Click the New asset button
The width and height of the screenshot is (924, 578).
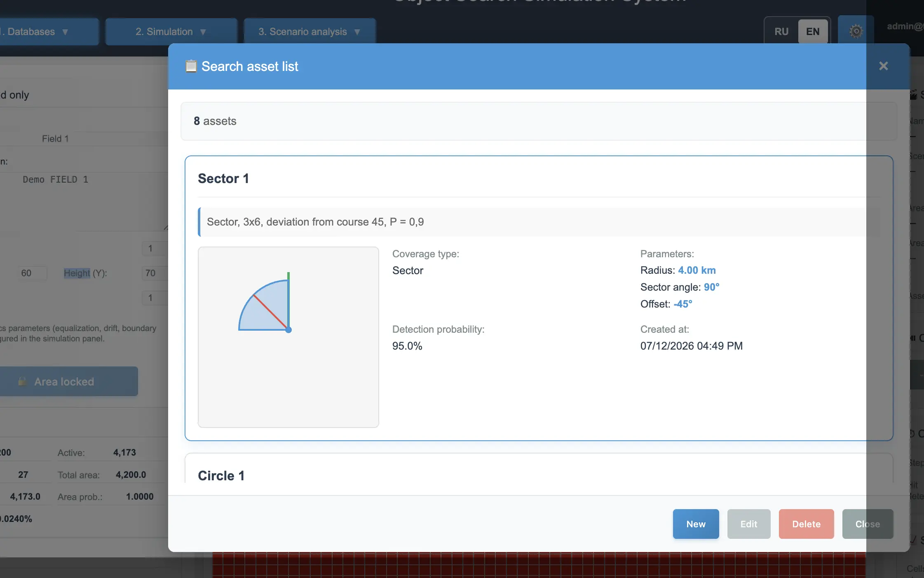(696, 524)
